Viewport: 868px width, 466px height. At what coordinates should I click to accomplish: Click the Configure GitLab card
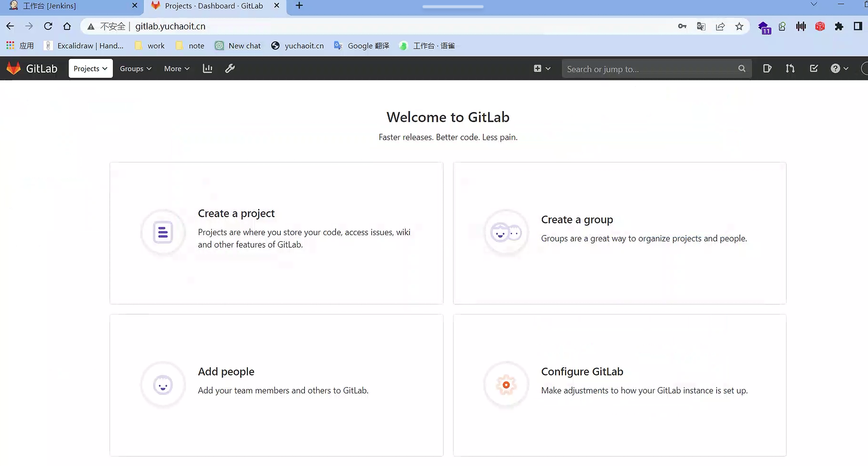(619, 385)
